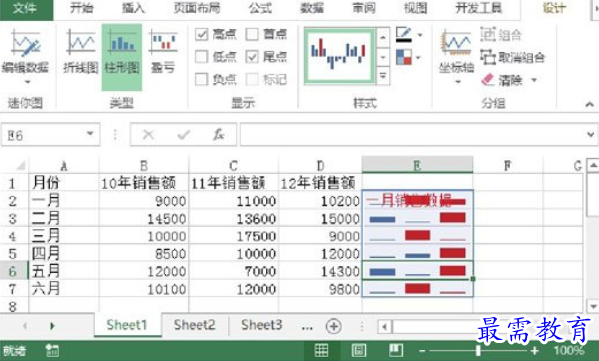Toggle the Negative Points (负点) checkbox
The width and height of the screenshot is (599, 361).
[x=201, y=79]
